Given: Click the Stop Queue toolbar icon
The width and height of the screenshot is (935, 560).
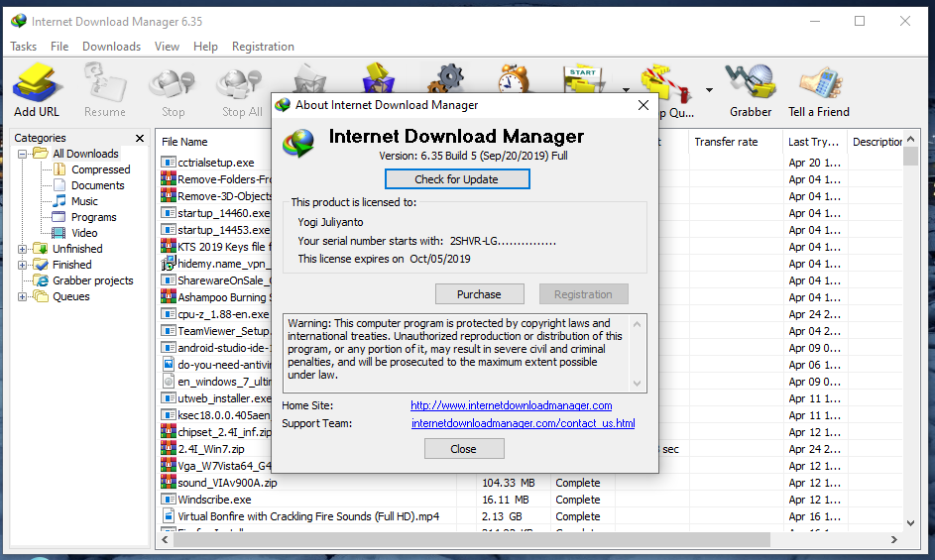Looking at the screenshot, I should pos(666,83).
